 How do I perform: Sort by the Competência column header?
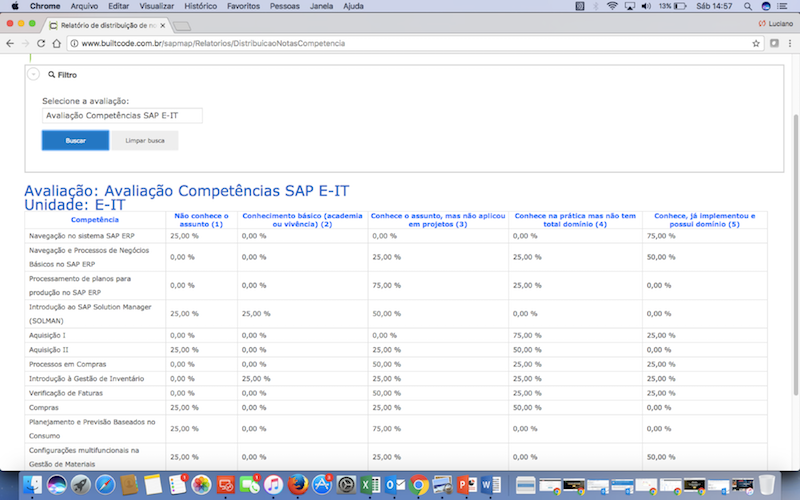point(95,220)
